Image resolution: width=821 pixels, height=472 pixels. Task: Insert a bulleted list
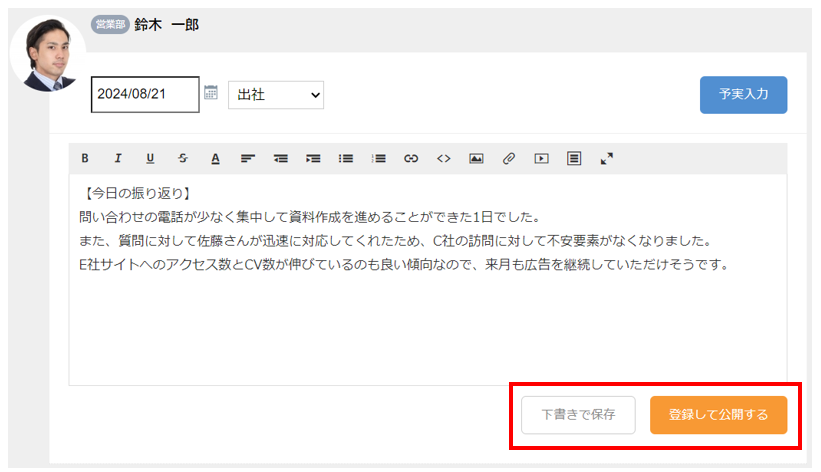coord(346,158)
